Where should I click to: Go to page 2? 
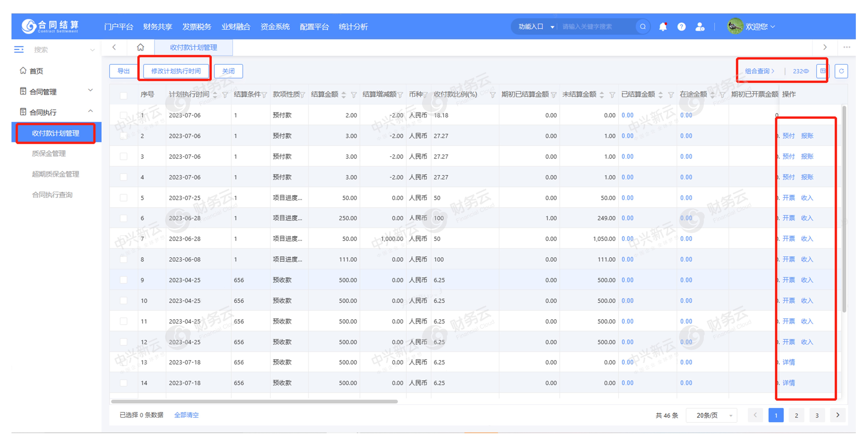click(x=796, y=415)
